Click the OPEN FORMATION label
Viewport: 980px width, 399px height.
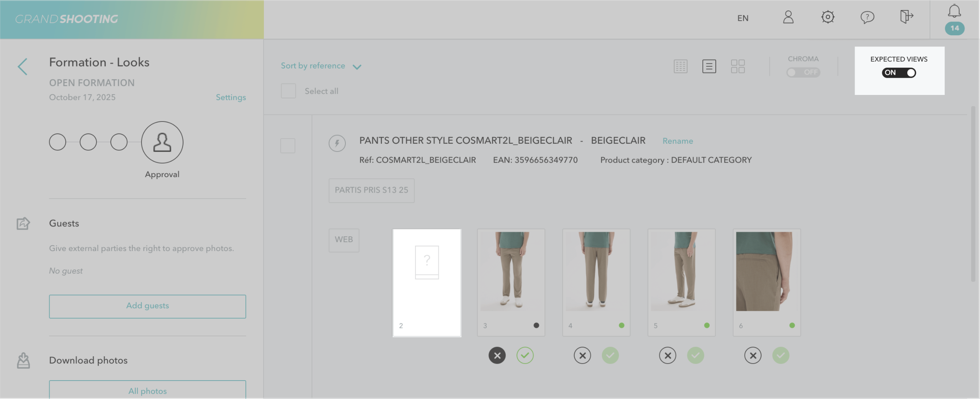pos(92,83)
